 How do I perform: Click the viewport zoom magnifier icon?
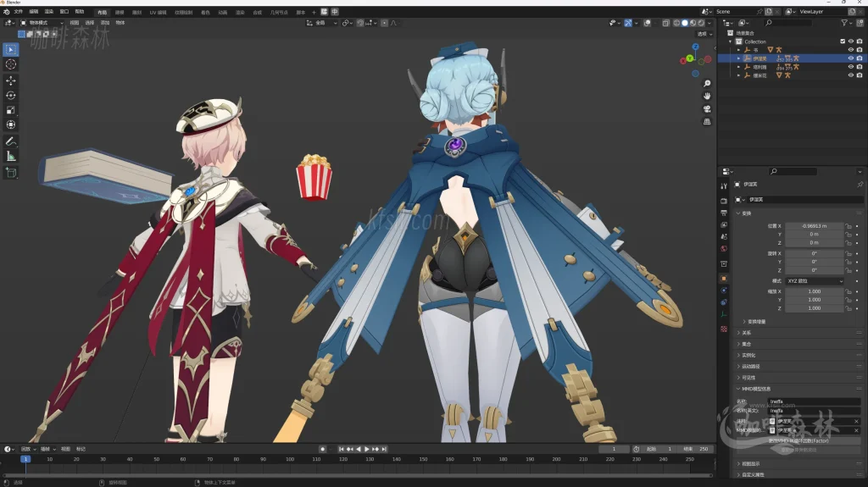(x=707, y=84)
